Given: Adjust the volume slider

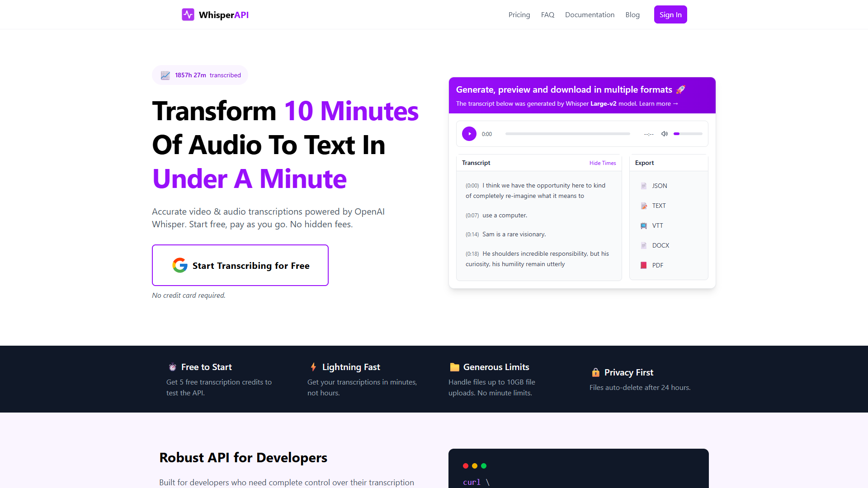Looking at the screenshot, I should tap(688, 134).
